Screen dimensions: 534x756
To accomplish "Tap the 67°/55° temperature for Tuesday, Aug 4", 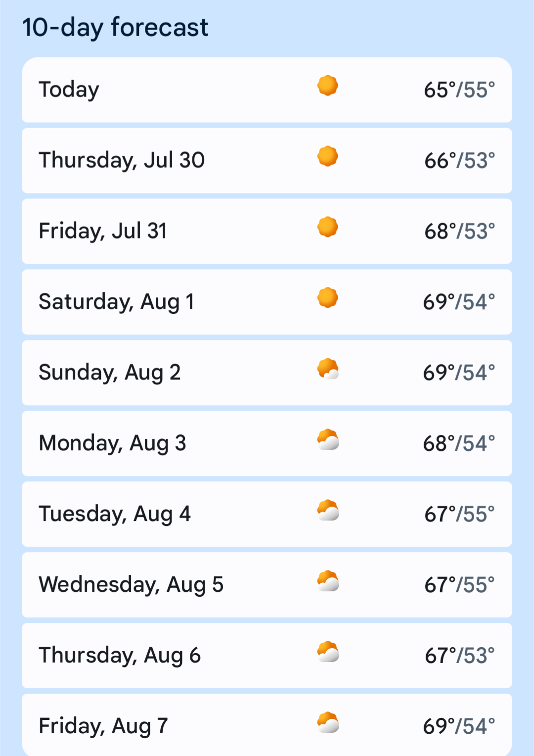I will point(459,514).
